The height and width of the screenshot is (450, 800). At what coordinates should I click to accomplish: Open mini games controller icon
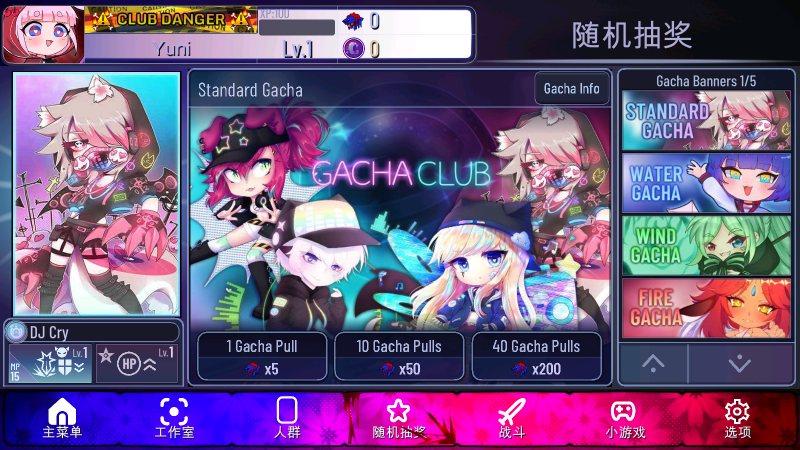click(x=623, y=411)
